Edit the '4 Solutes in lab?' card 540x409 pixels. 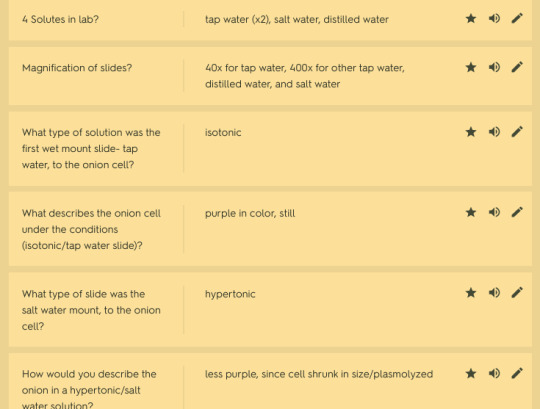coord(517,18)
